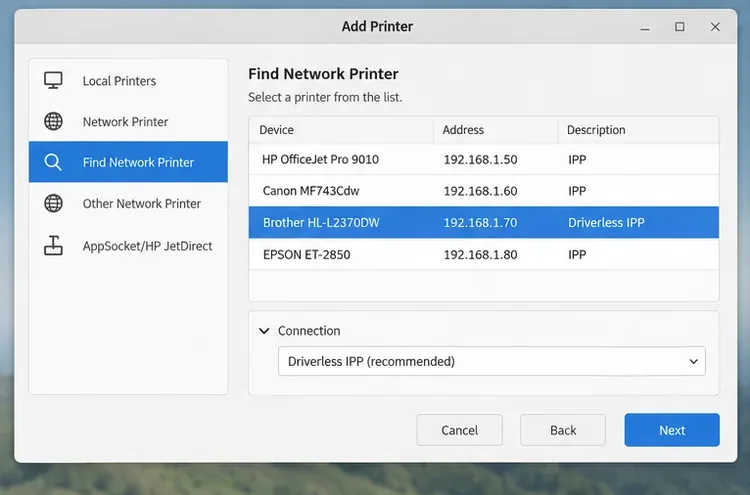This screenshot has height=495, width=750.
Task: Click the globe icon beside Other Network Printer
Action: (53, 203)
